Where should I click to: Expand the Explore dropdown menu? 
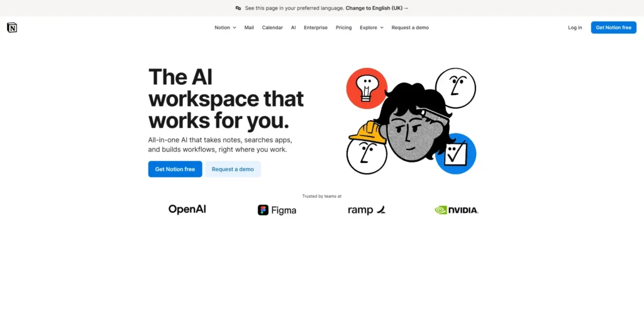click(x=372, y=28)
